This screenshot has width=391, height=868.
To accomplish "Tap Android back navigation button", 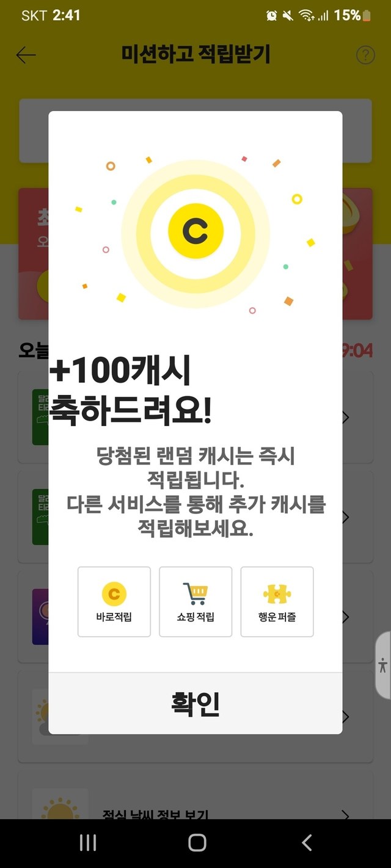I will coord(307,843).
